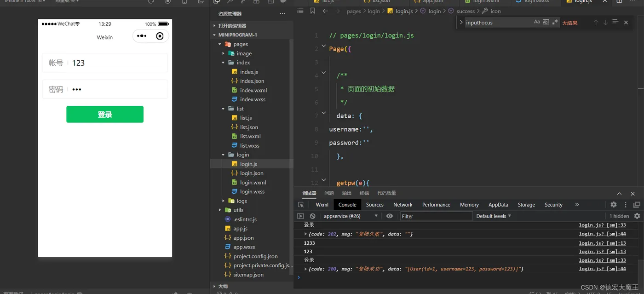Viewport: 644px width, 294px height.
Task: Open the mini program capsule menu (three dots)
Action: tap(142, 36)
